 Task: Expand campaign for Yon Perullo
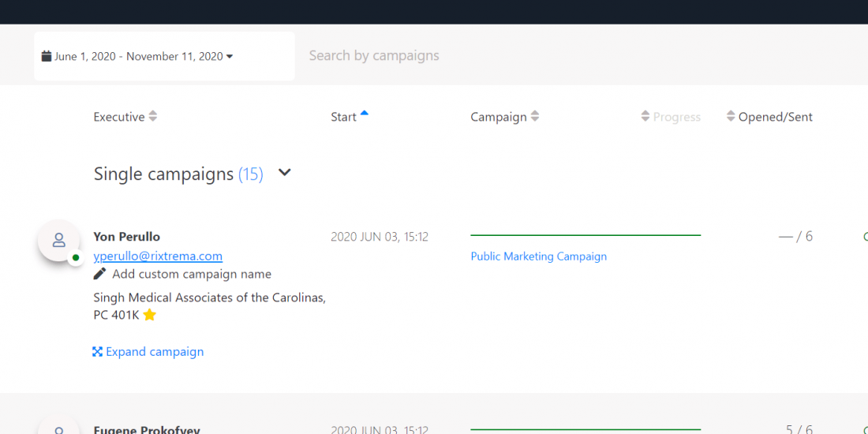pos(148,352)
